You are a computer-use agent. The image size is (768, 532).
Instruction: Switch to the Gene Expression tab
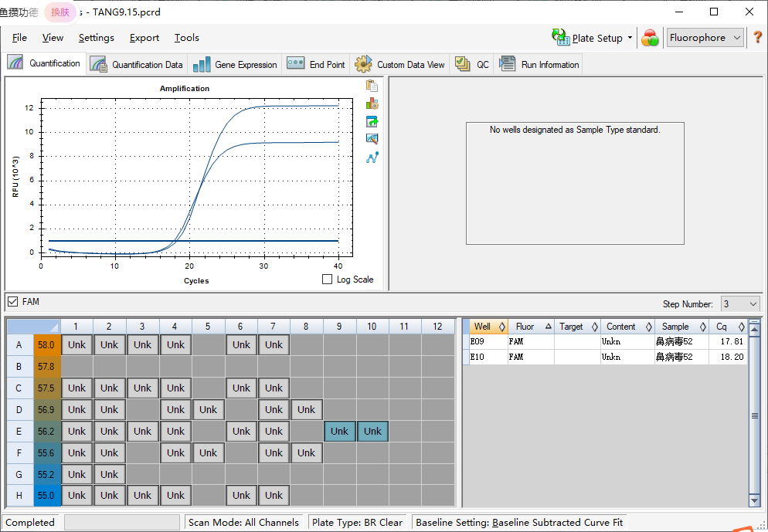coord(235,64)
